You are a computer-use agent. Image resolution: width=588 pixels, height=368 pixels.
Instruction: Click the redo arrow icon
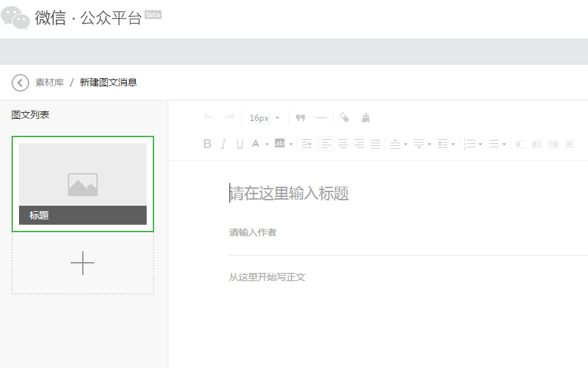point(229,117)
